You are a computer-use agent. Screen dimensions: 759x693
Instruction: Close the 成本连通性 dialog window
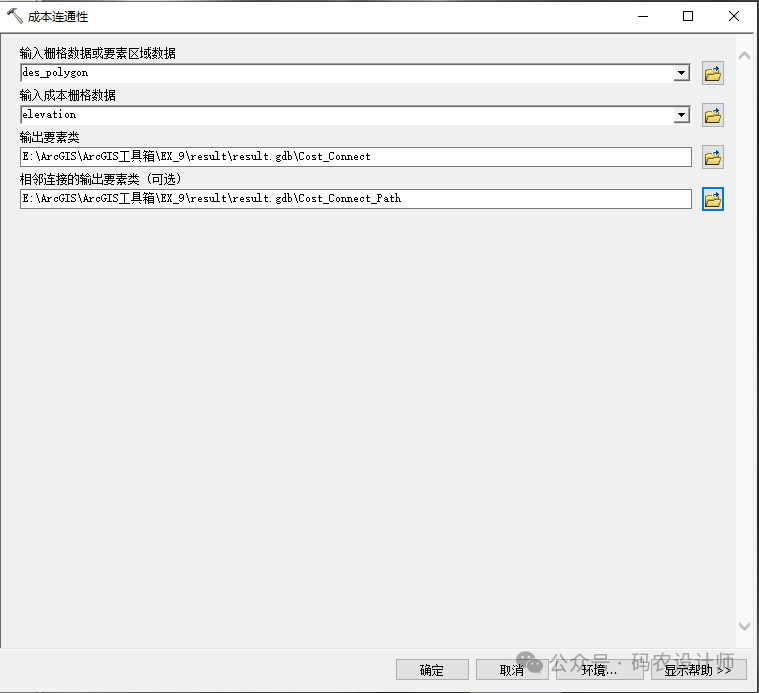(x=734, y=16)
